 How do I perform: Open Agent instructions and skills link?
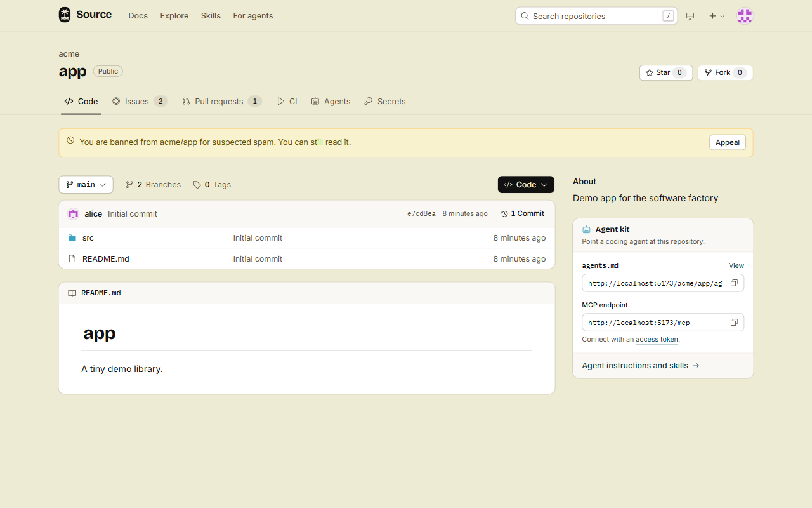pos(640,366)
